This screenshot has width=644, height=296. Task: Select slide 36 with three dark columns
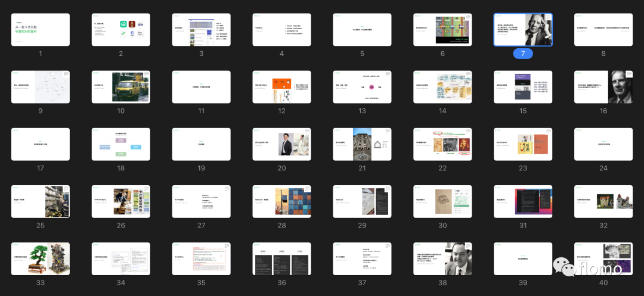click(x=281, y=258)
